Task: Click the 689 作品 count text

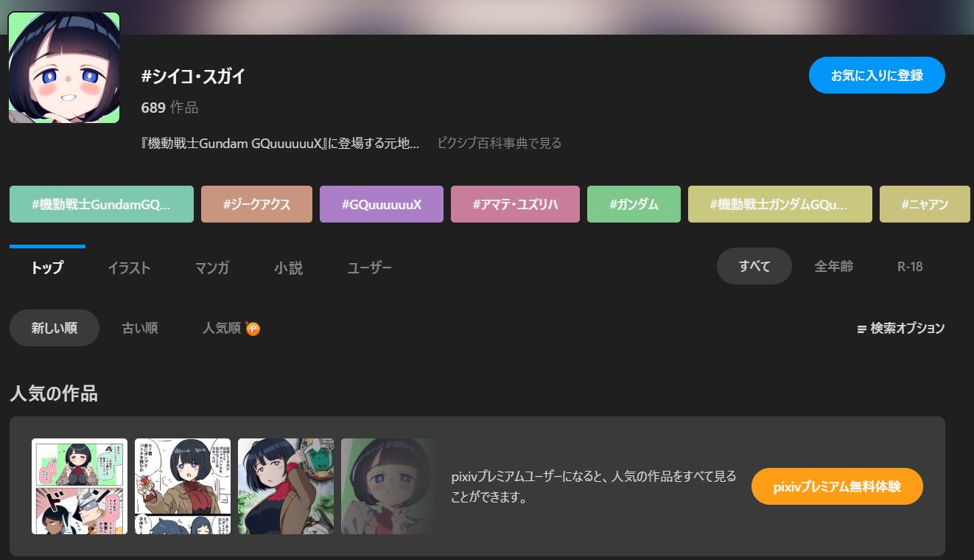Action: click(169, 108)
